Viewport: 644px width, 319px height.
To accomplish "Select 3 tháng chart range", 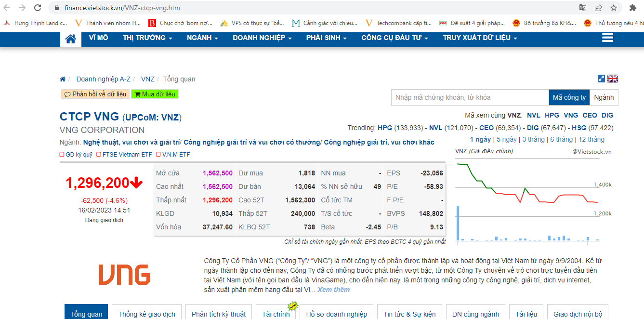I will click(534, 139).
